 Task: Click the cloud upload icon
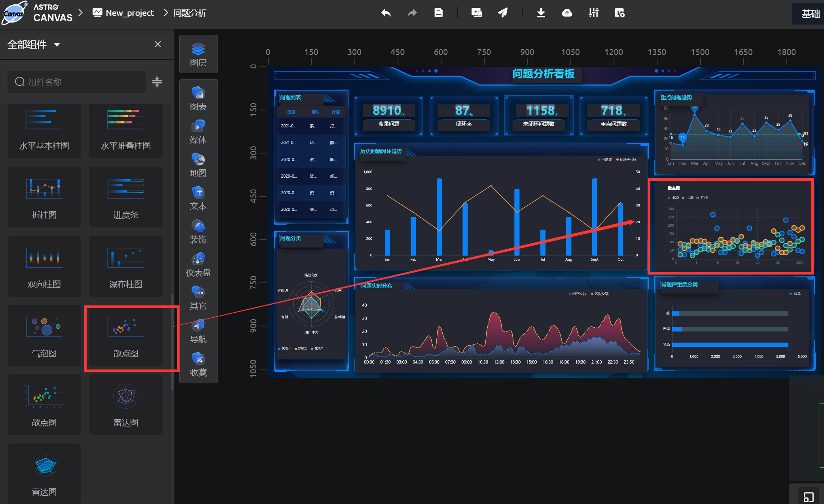point(567,13)
